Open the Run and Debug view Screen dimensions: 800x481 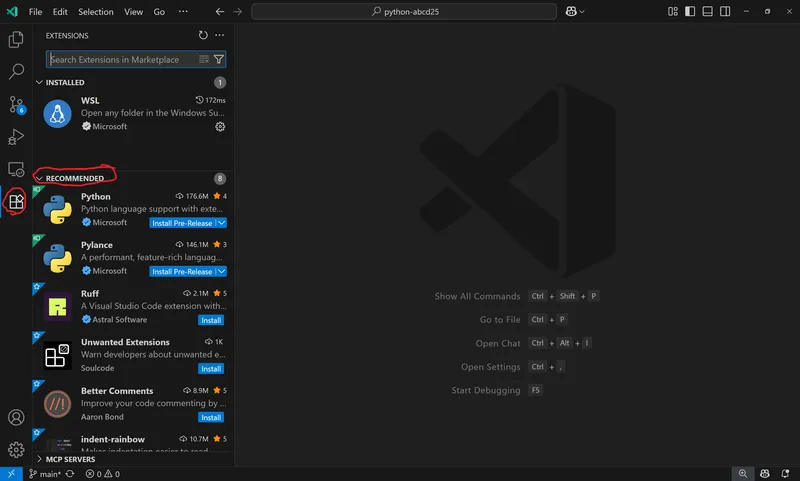point(16,137)
